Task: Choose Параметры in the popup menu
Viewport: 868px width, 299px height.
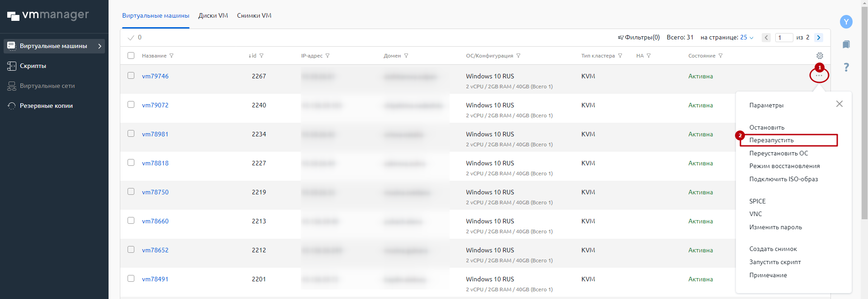Action: pyautogui.click(x=766, y=106)
